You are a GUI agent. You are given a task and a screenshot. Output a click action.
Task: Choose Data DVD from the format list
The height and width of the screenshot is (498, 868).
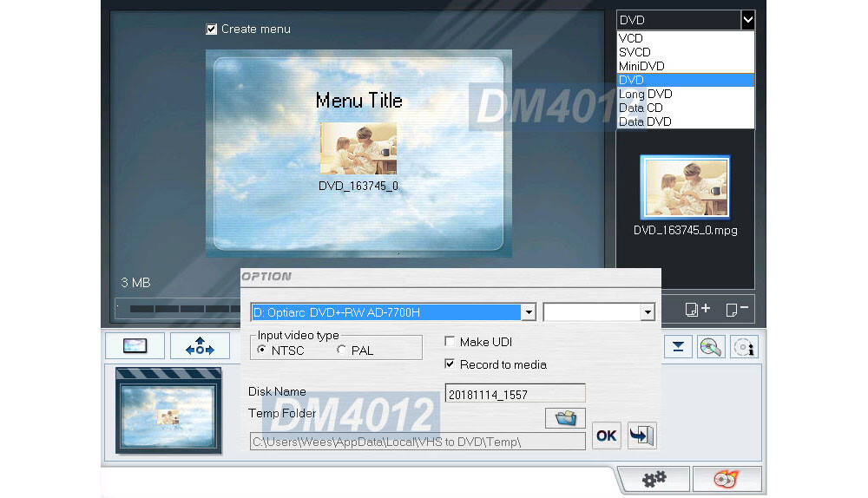point(686,121)
